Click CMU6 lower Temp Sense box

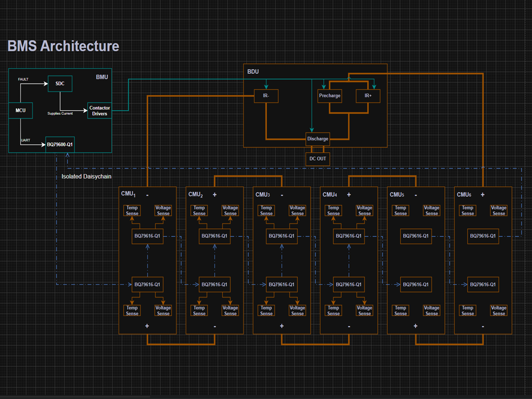pos(468,311)
